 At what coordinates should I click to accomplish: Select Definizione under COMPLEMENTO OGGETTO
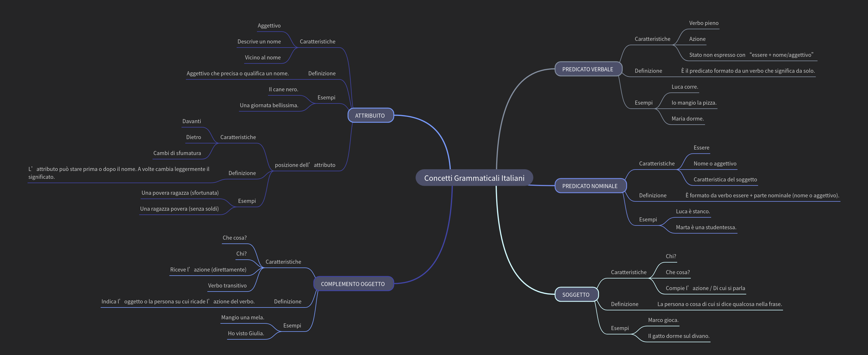(x=287, y=301)
